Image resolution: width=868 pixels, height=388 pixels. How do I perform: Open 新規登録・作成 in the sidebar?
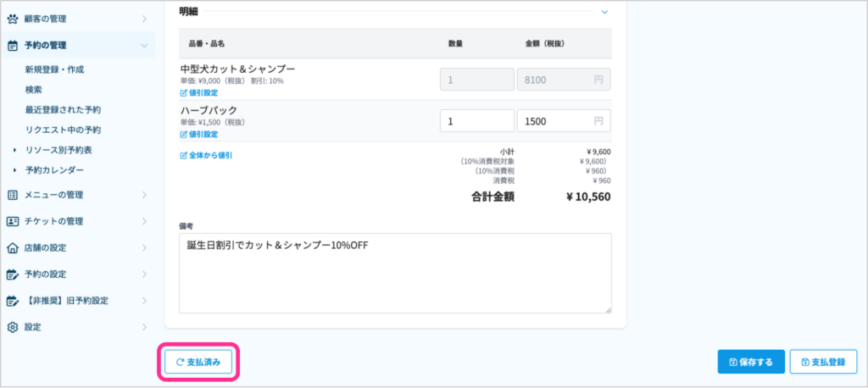point(54,69)
